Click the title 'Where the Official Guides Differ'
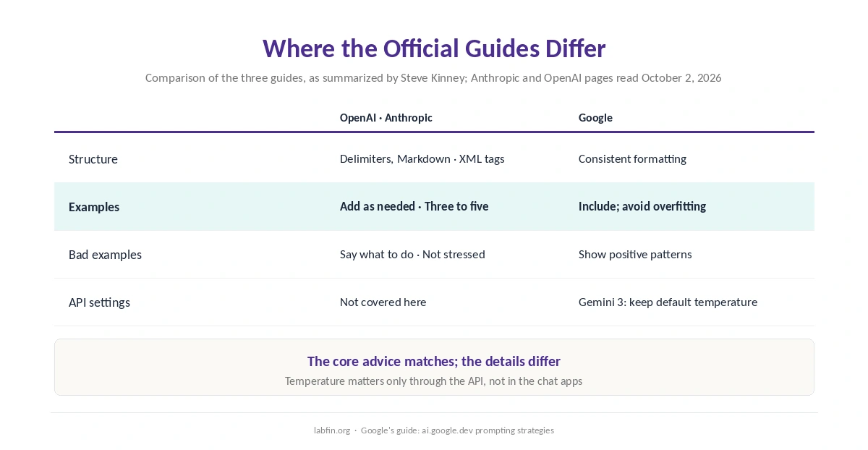868x450 pixels. coord(434,48)
